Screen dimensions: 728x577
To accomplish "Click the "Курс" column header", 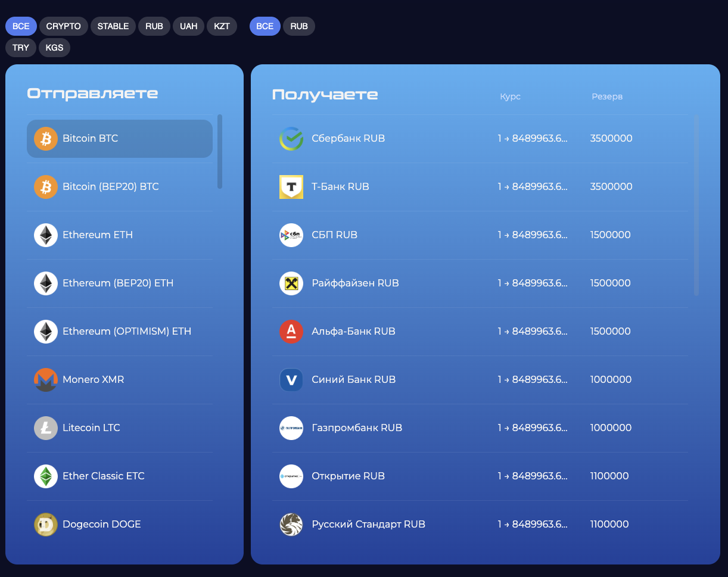I will [x=510, y=96].
